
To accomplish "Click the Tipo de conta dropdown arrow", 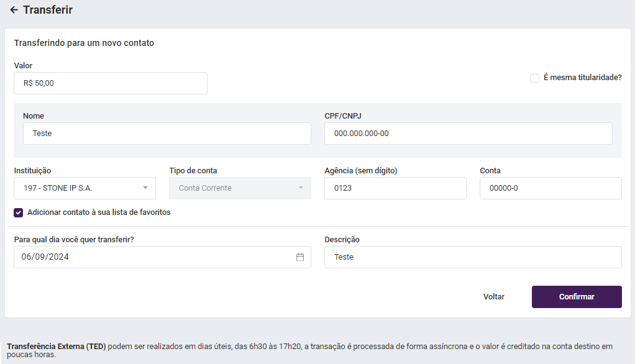I will (300, 188).
